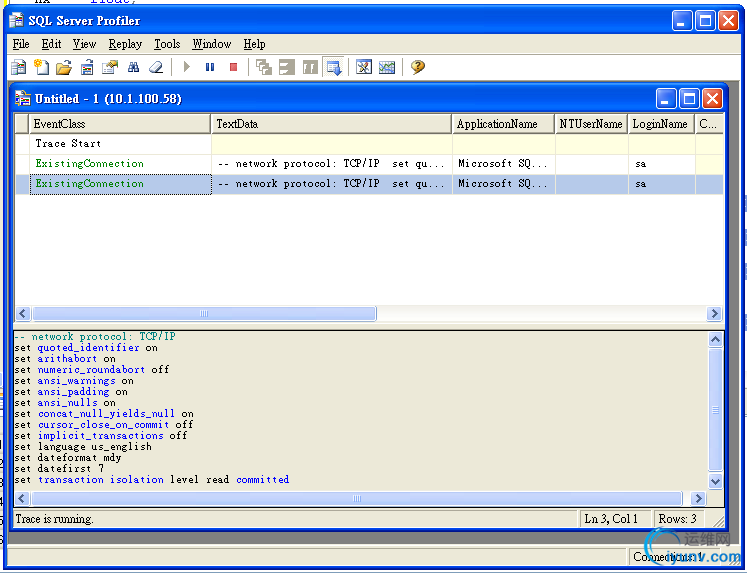
Task: Click the New Template icon with sun badge
Action: 41,67
